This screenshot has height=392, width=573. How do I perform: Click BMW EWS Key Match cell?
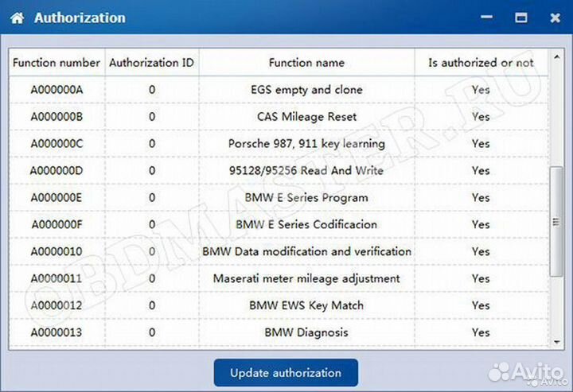tap(306, 305)
